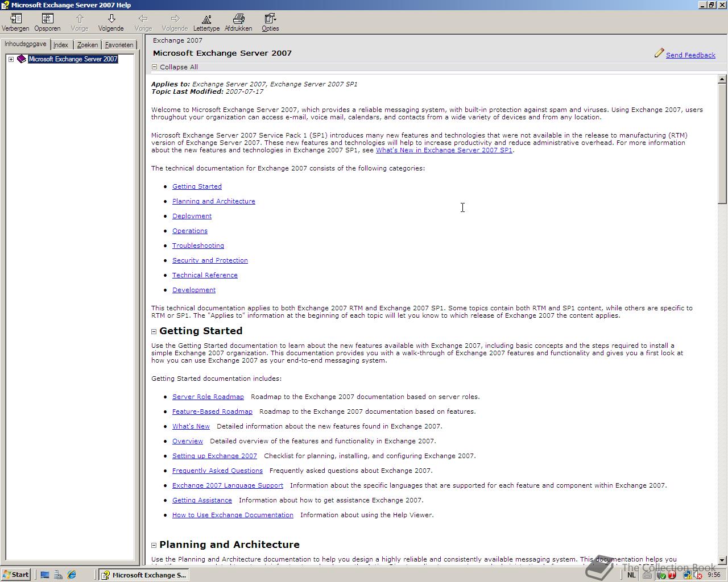The image size is (728, 582).
Task: Switch to the Favorieten tab
Action: point(119,45)
